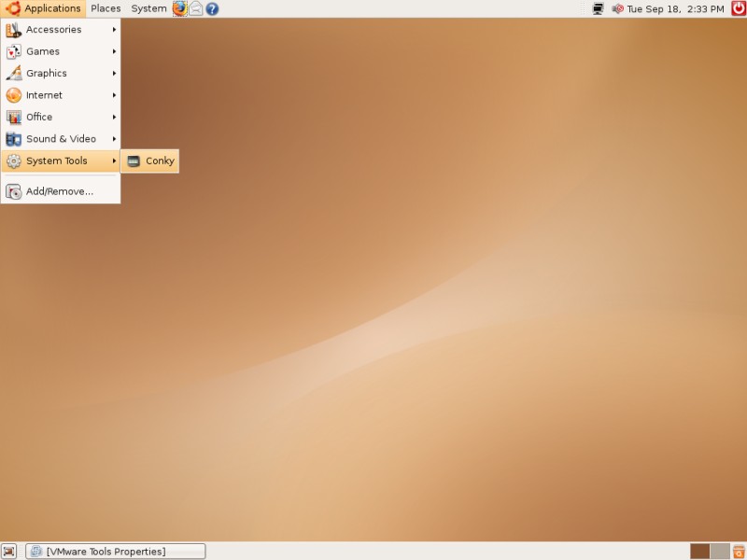Viewport: 747px width, 560px height.
Task: Choose Add/Remove... applications entry
Action: pos(61,191)
